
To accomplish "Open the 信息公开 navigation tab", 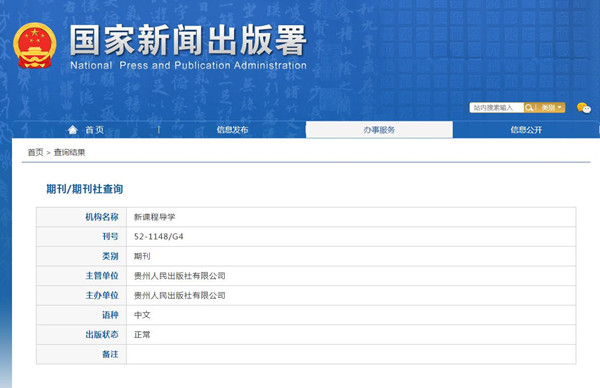I will point(526,130).
